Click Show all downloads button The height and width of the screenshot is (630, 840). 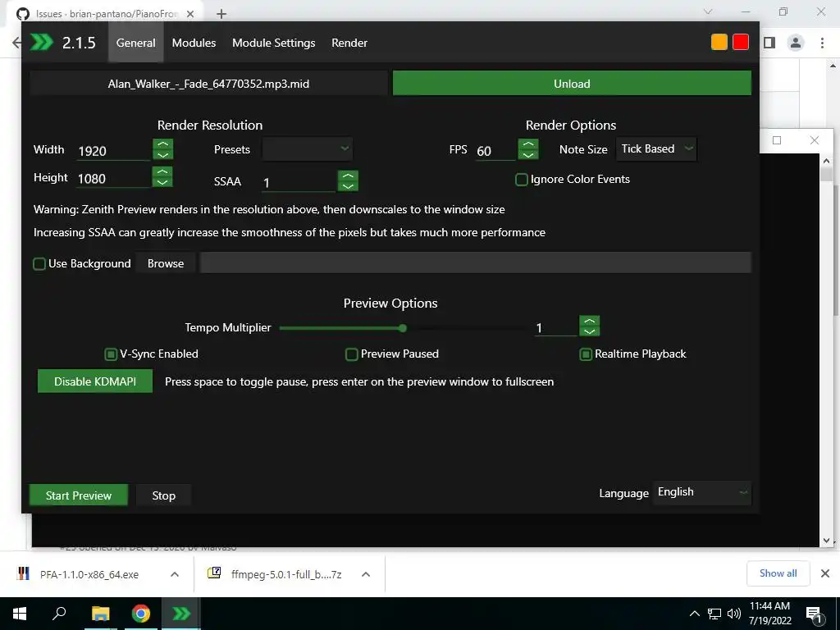click(x=778, y=573)
